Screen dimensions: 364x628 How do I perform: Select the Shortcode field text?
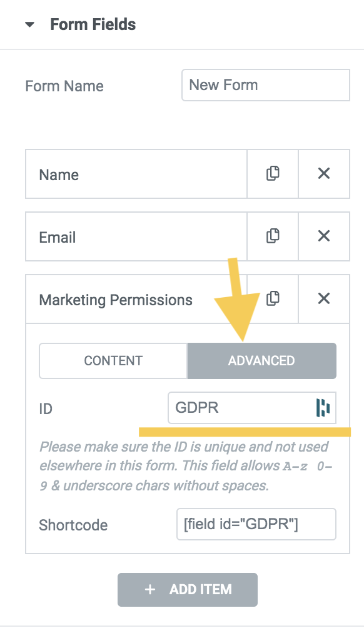(256, 524)
